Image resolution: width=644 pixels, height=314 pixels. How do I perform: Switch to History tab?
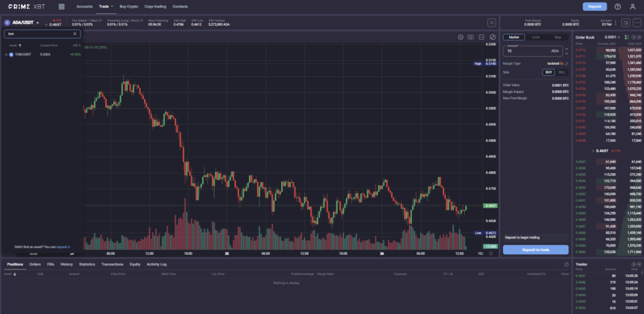67,264
